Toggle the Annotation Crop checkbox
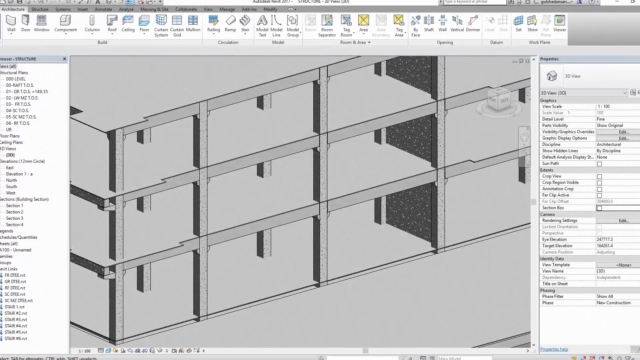This screenshot has width=640, height=360. [599, 189]
